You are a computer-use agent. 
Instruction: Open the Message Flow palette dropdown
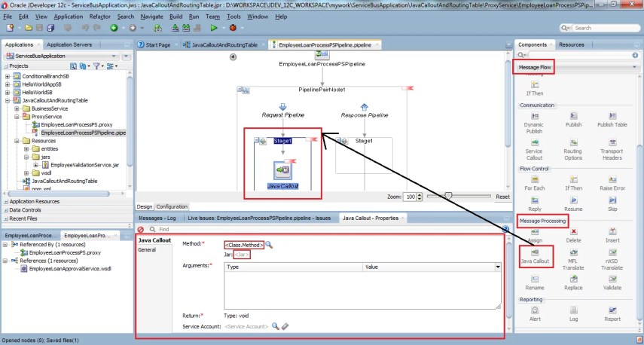634,67
